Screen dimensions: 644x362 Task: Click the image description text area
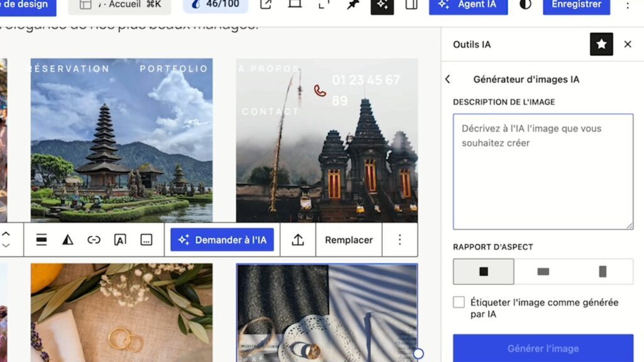point(543,172)
